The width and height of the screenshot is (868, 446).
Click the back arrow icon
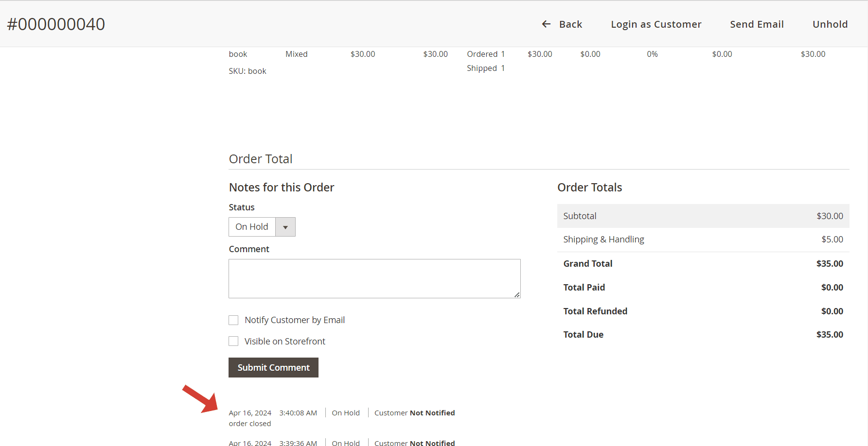(x=546, y=24)
